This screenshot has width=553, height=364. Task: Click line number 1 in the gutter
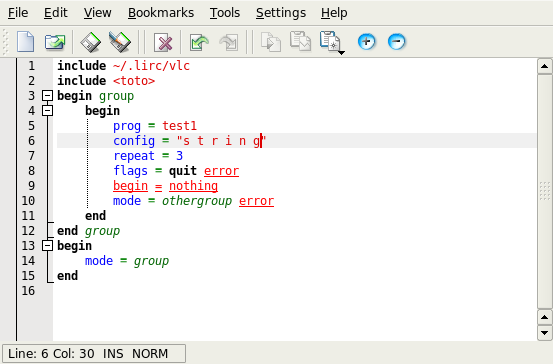32,66
